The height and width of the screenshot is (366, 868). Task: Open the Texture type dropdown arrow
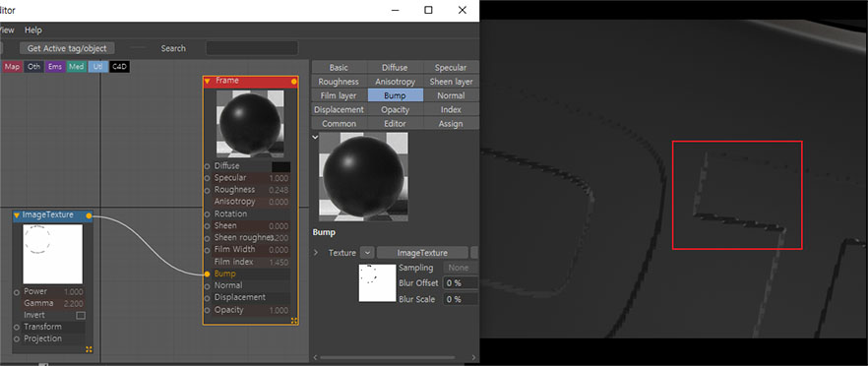[x=367, y=253]
